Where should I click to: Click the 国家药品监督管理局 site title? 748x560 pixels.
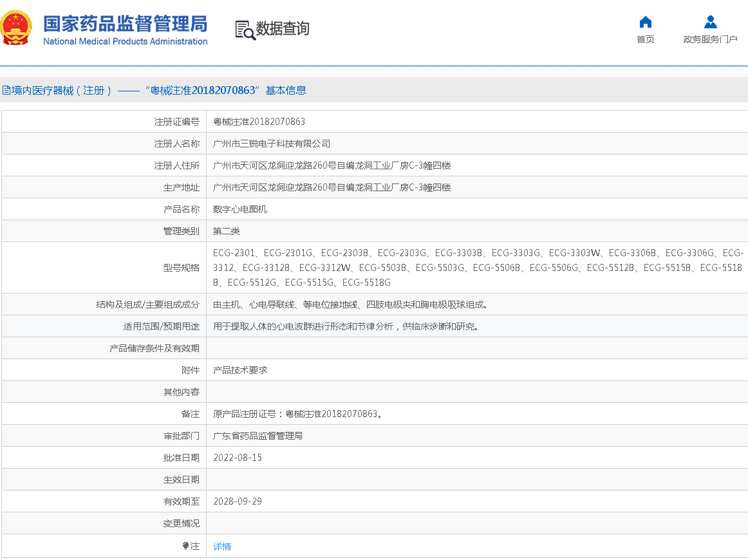click(125, 23)
